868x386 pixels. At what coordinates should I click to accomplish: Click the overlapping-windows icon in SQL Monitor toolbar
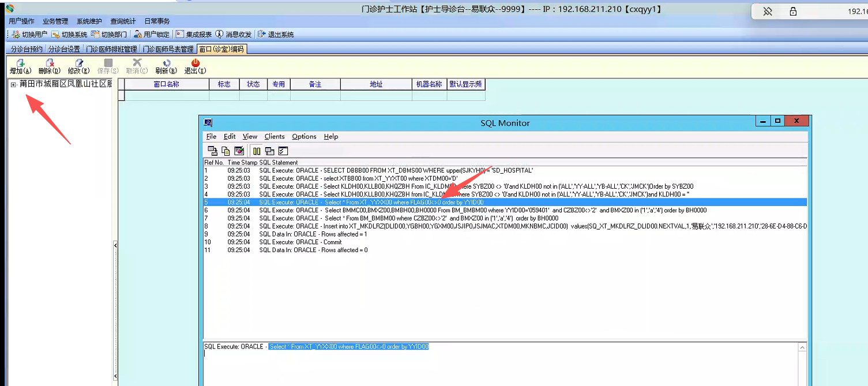(x=269, y=151)
